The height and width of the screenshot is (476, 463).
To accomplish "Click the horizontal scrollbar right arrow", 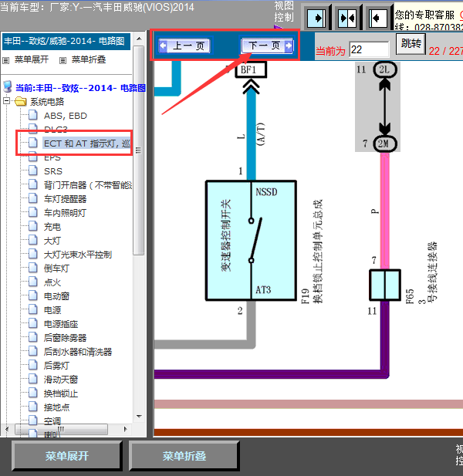I will point(125,429).
